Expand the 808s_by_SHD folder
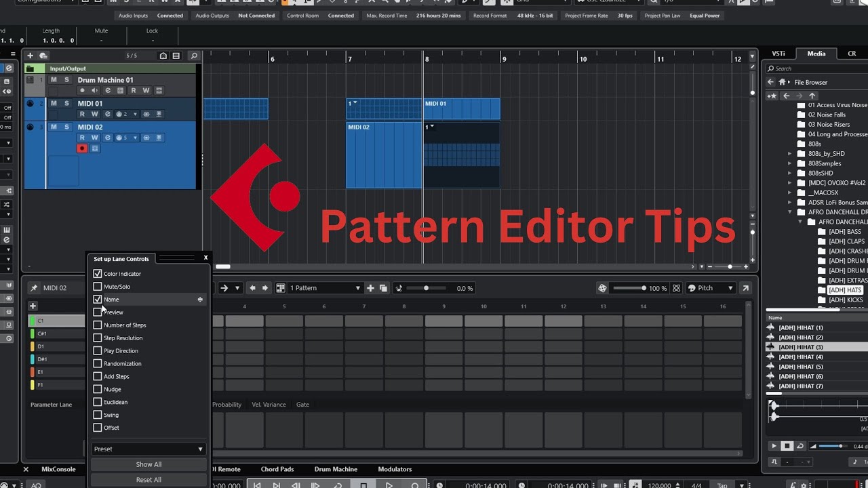The image size is (868, 488). (789, 154)
